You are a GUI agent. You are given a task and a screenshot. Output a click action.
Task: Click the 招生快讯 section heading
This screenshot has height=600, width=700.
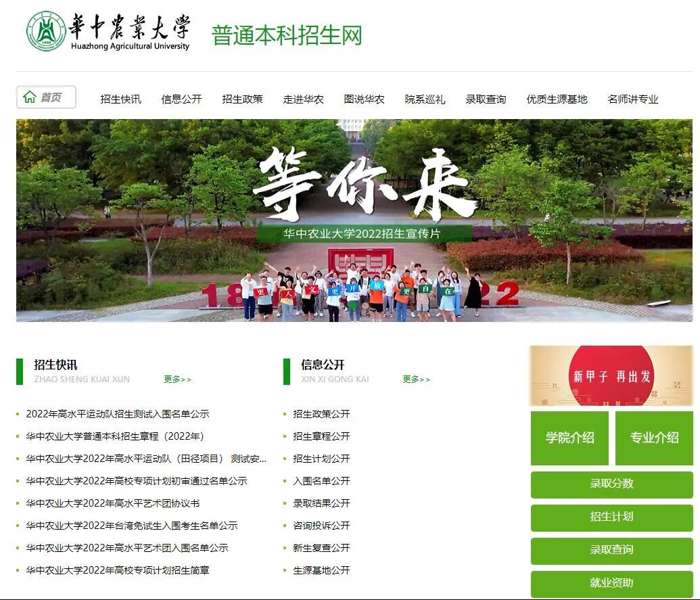click(x=56, y=365)
